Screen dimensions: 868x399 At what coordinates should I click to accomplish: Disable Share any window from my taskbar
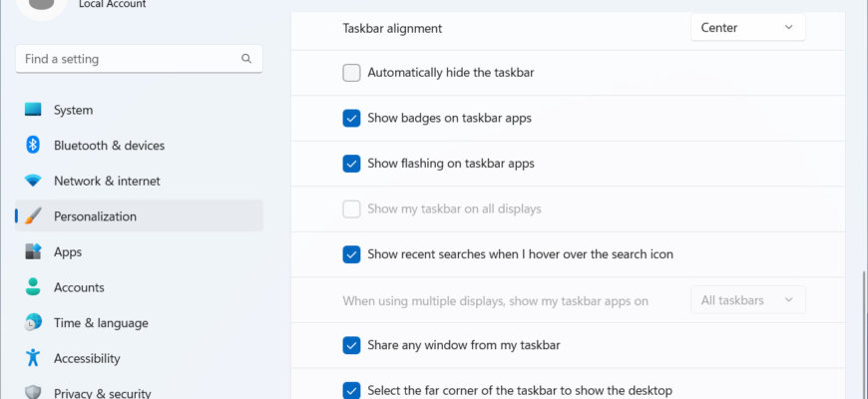351,345
